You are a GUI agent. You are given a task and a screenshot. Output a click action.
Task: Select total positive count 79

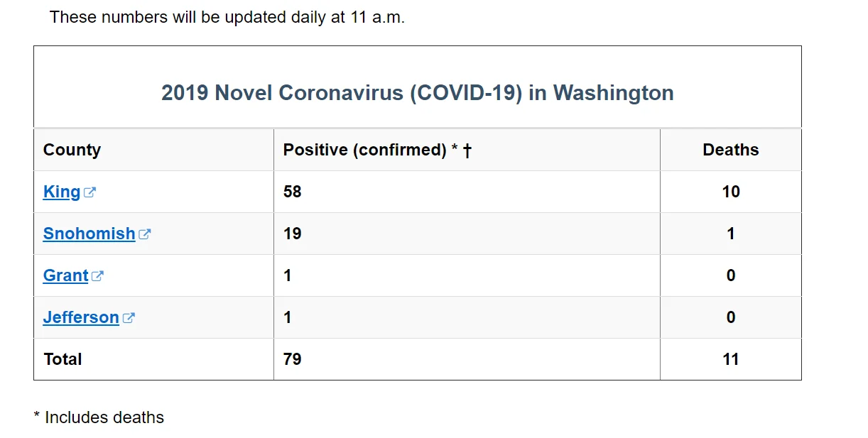[293, 359]
